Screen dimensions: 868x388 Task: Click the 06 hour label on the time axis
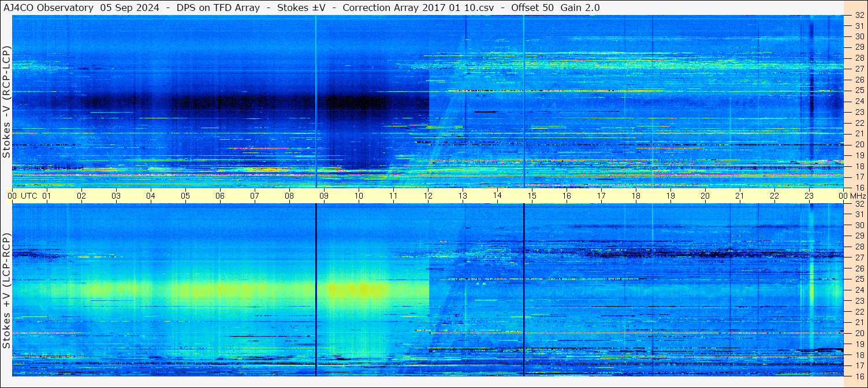pyautogui.click(x=220, y=196)
